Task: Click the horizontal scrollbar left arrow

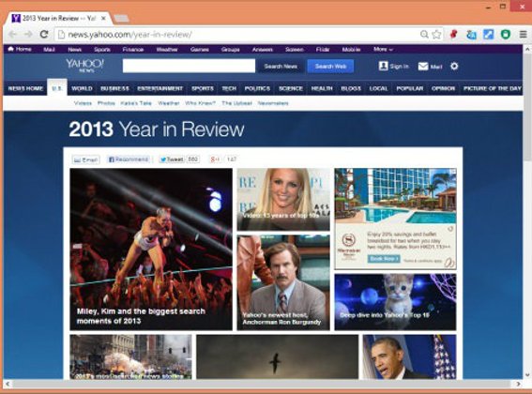Action: click(x=8, y=384)
